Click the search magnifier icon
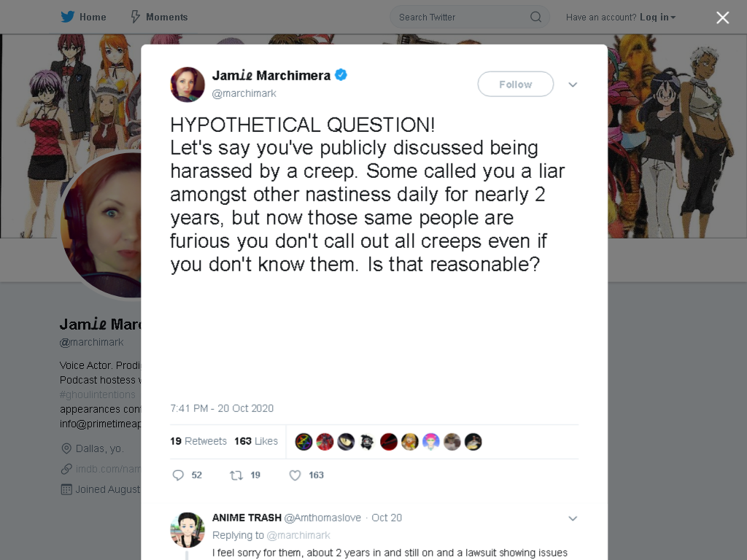 point(535,17)
